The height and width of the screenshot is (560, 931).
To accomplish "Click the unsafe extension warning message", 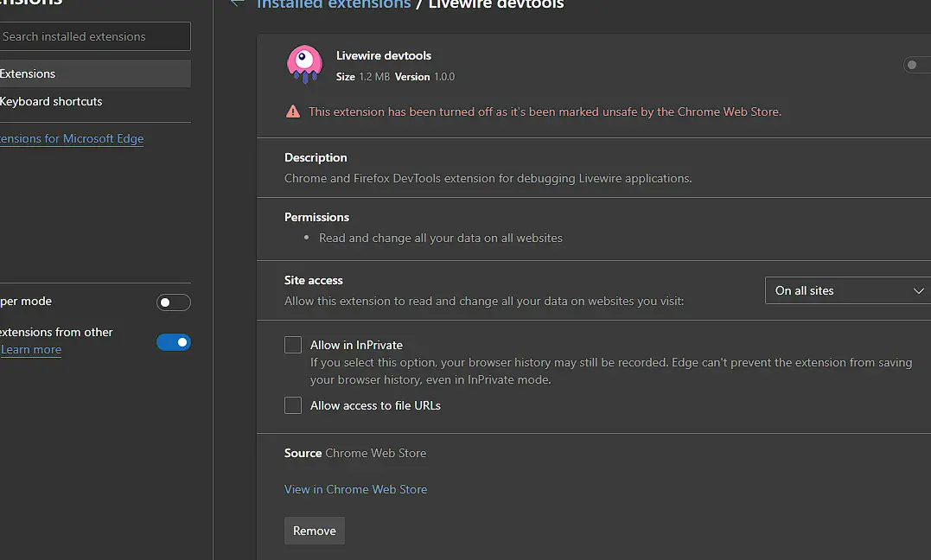I will point(545,111).
